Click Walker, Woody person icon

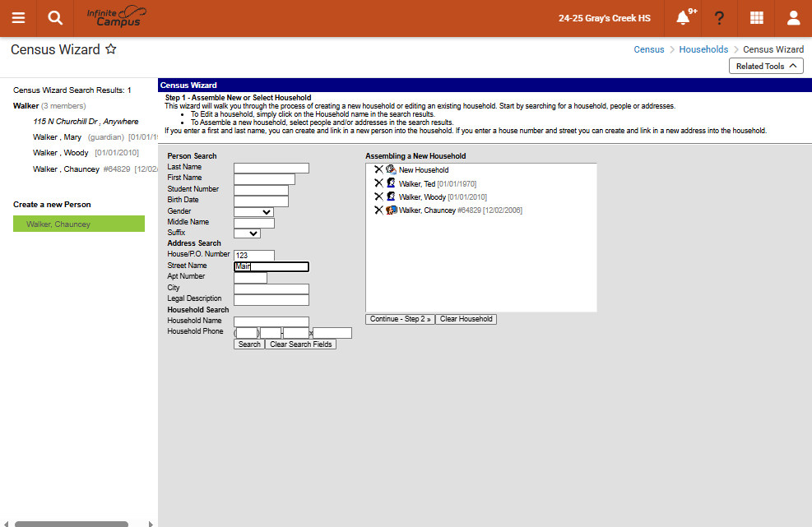tap(391, 196)
